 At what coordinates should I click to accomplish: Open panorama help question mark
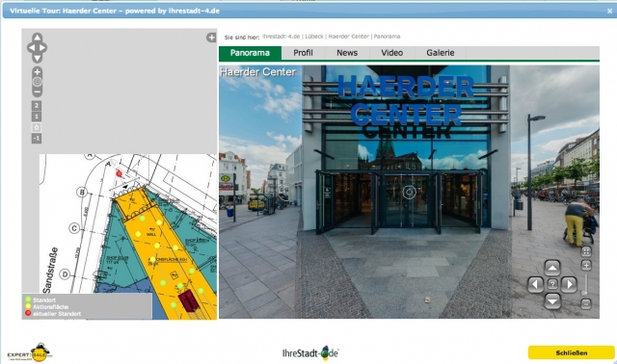tap(552, 284)
